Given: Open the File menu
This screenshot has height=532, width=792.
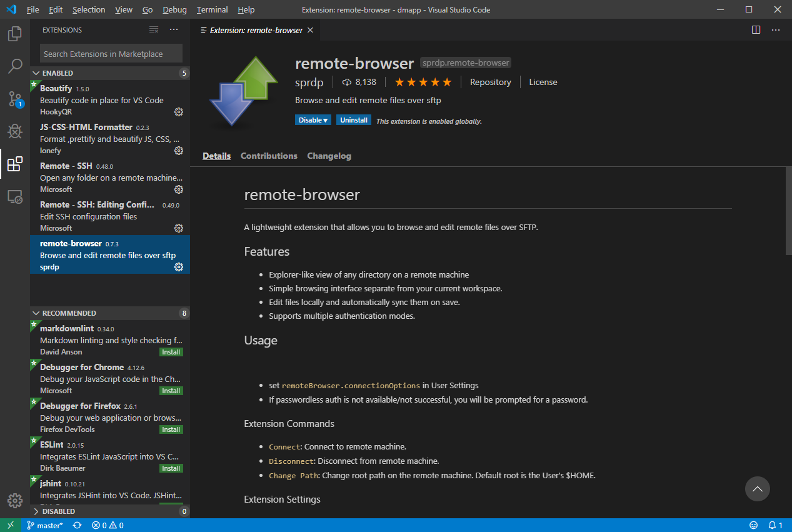Looking at the screenshot, I should coord(33,10).
